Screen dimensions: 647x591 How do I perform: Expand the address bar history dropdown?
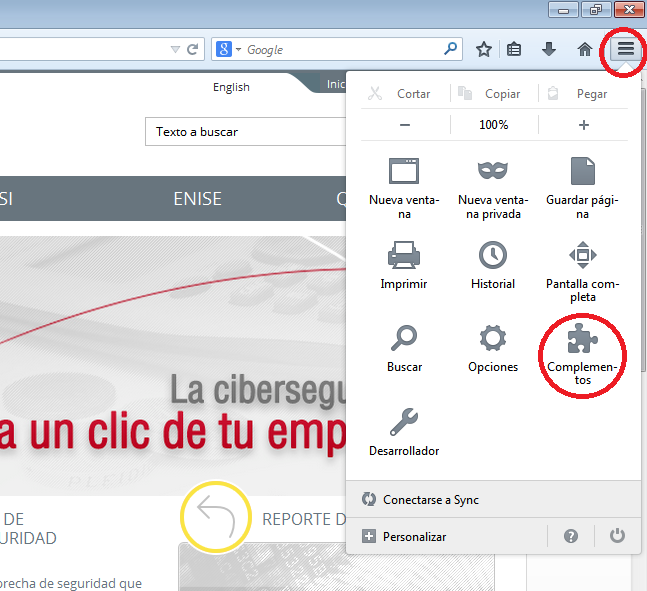click(x=176, y=49)
